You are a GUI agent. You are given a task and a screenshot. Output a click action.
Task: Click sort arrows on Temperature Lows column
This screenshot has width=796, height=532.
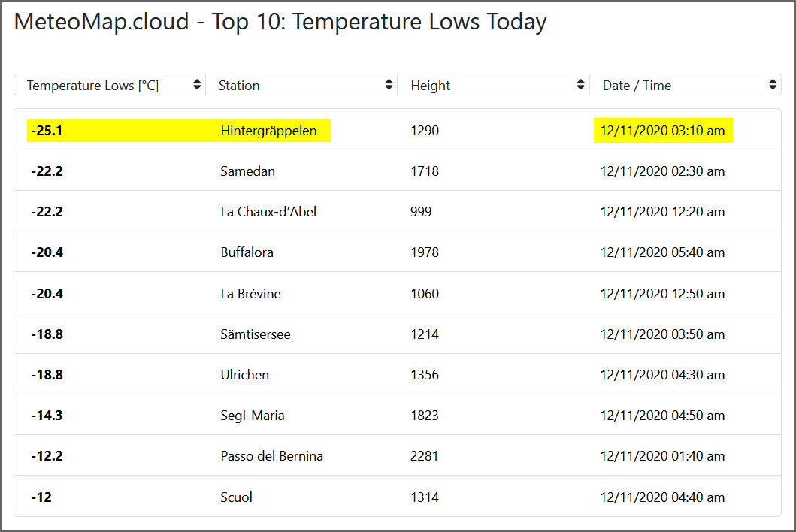coord(197,85)
